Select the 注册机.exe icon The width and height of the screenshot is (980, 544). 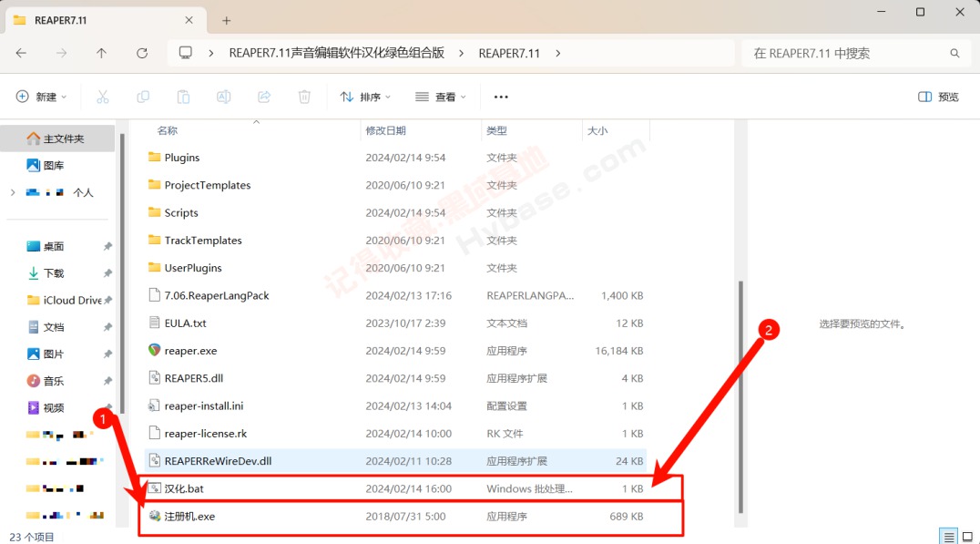click(x=154, y=516)
